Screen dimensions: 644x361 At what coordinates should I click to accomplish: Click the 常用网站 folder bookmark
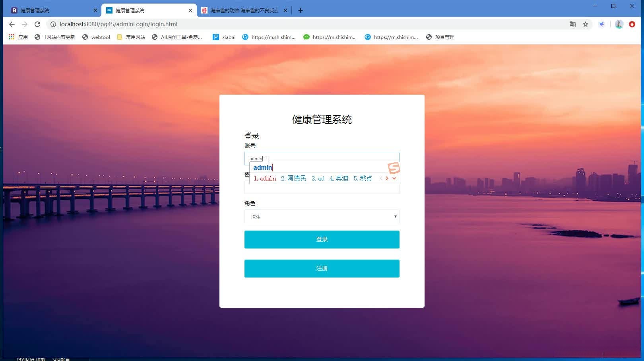point(131,37)
